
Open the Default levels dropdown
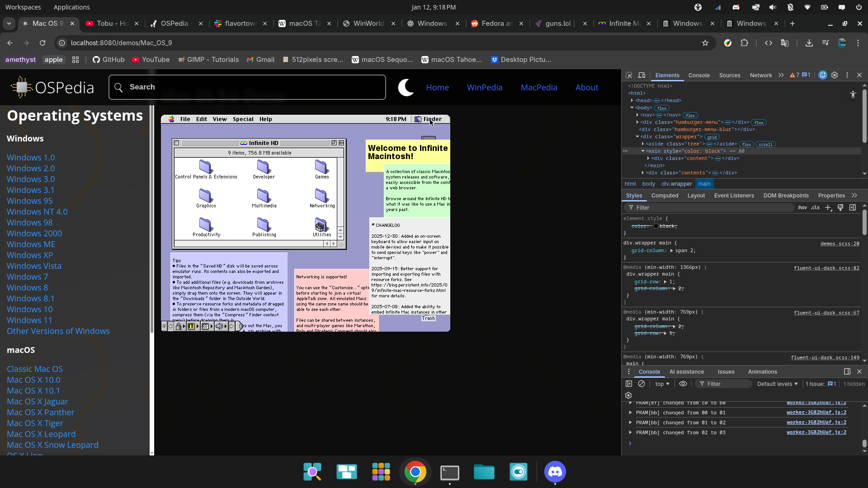(x=777, y=384)
